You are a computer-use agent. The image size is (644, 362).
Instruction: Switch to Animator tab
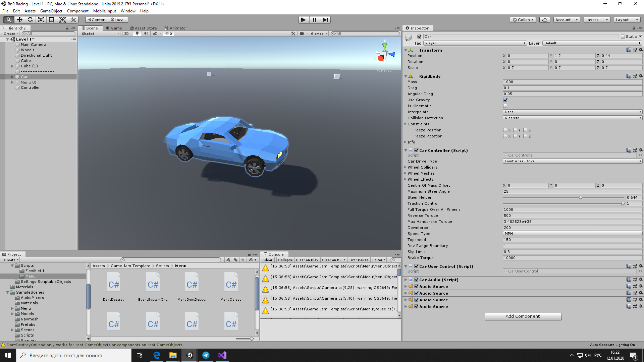[176, 28]
